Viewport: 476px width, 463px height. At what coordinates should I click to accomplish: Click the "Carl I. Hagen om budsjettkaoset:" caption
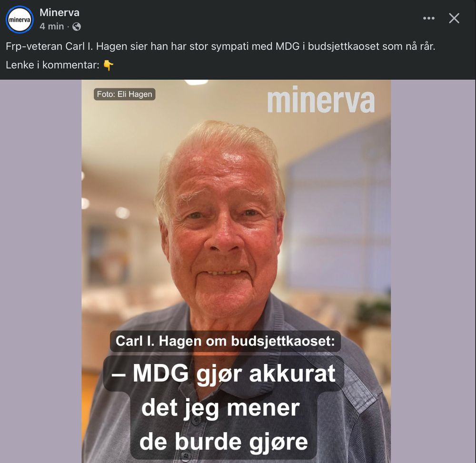(x=225, y=341)
